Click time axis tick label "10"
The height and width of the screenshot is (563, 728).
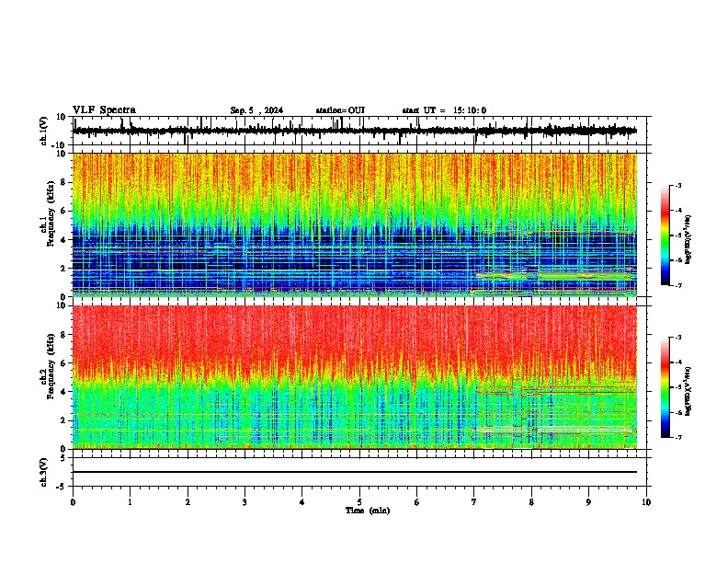[646, 502]
